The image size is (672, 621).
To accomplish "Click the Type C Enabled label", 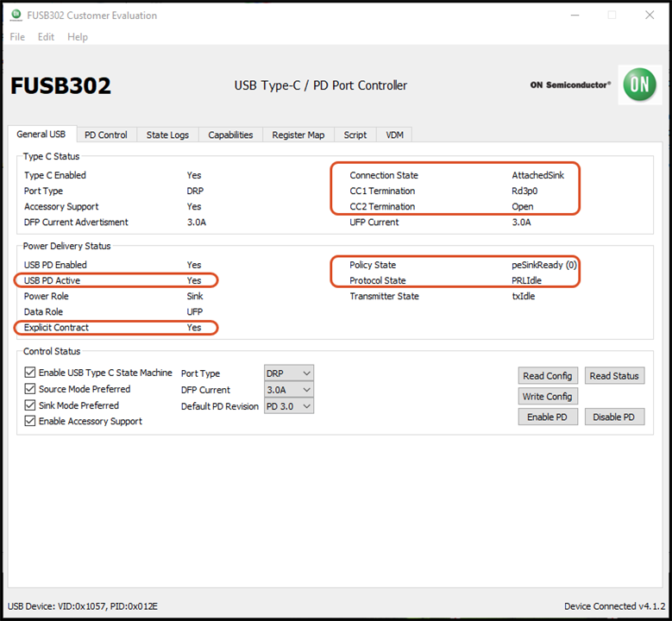I will (55, 175).
